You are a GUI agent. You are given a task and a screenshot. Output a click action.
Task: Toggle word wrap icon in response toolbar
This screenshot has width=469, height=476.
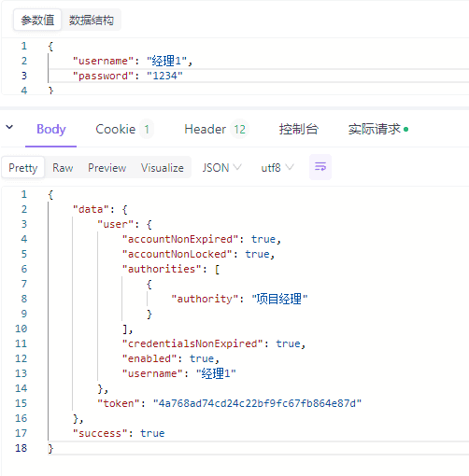coord(320,167)
